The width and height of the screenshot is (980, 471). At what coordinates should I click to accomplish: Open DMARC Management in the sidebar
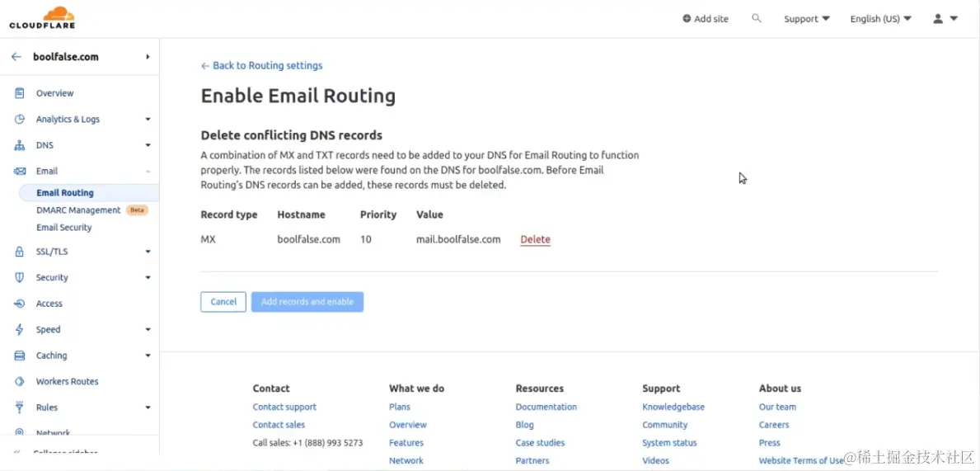pos(78,210)
